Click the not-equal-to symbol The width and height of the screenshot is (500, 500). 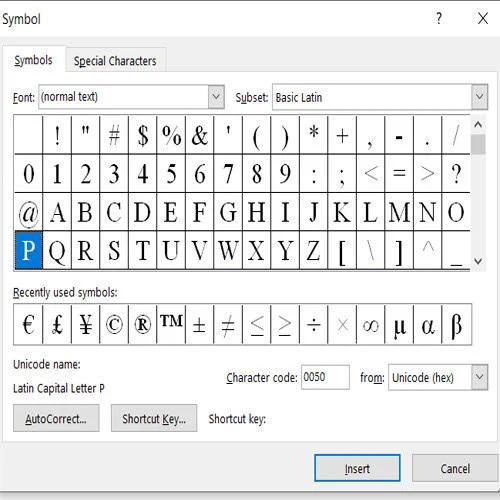[x=228, y=324]
